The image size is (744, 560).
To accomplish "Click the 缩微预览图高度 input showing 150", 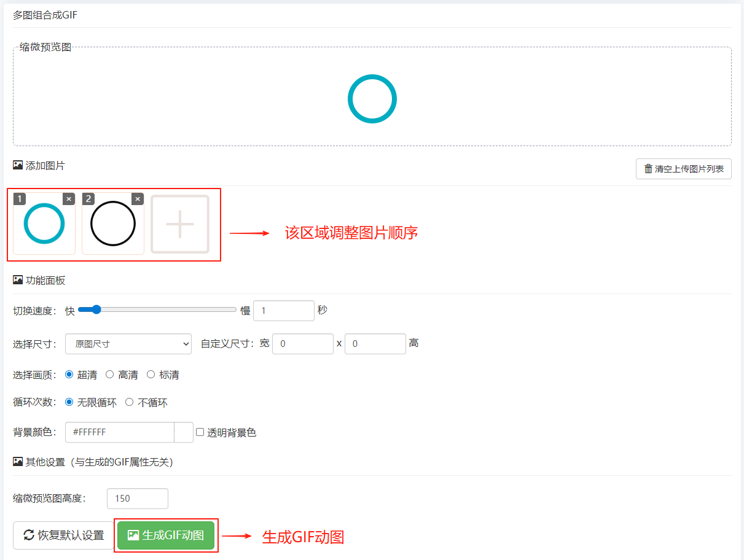I will 137,498.
